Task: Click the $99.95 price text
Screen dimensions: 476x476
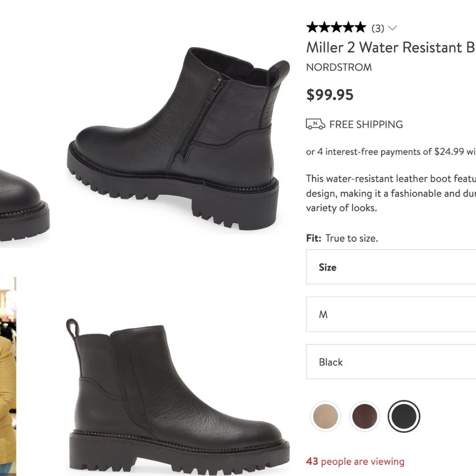Action: tap(330, 95)
